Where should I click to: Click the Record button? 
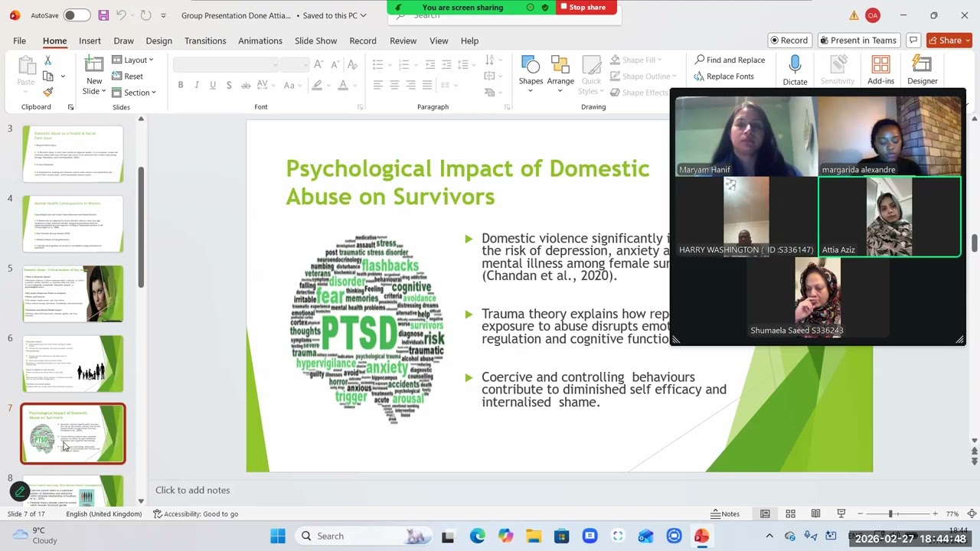point(789,41)
